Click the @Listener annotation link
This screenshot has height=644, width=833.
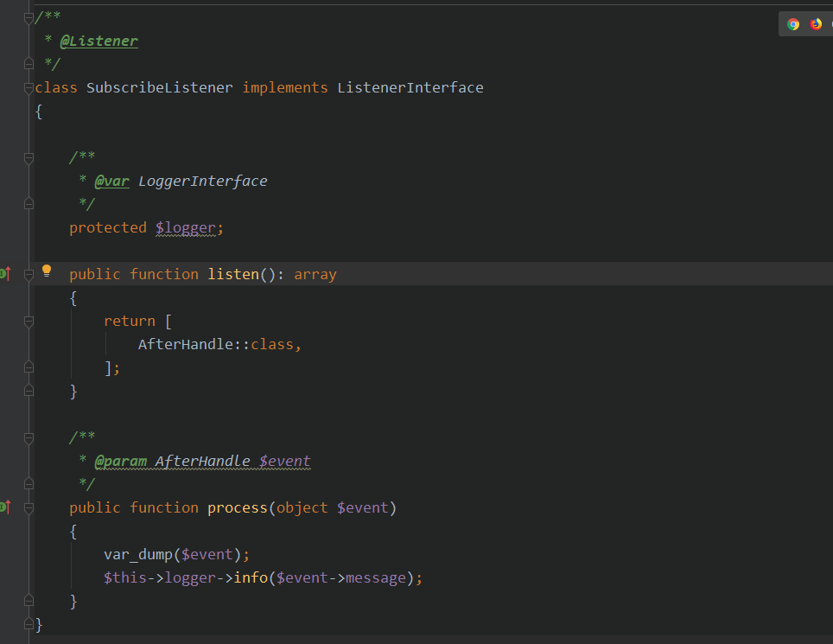99,41
